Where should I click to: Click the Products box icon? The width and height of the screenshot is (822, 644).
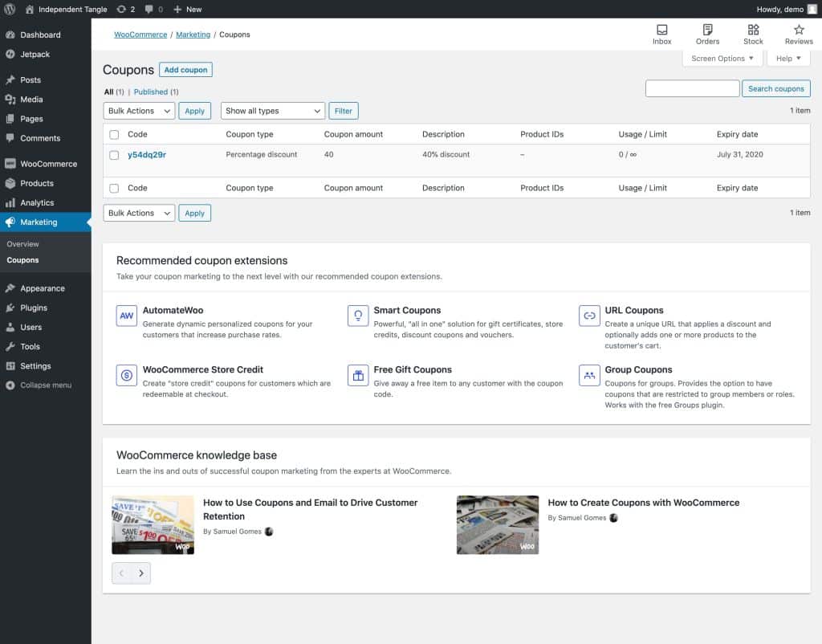[x=10, y=183]
